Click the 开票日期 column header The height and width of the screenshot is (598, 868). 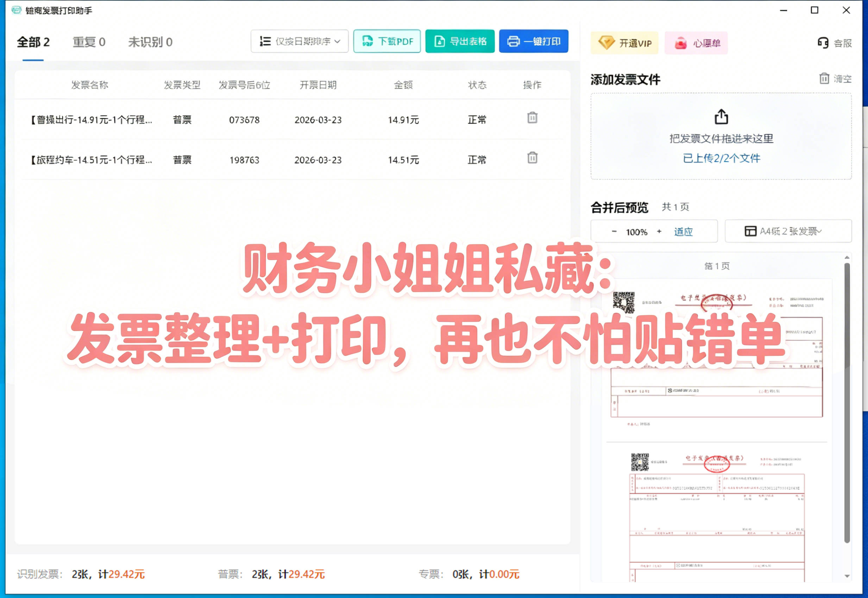click(x=318, y=85)
